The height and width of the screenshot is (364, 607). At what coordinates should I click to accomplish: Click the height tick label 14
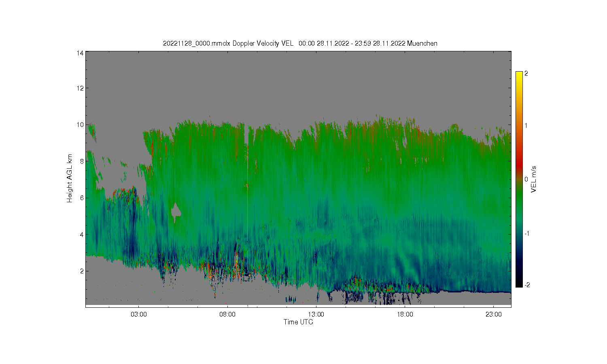click(80, 53)
